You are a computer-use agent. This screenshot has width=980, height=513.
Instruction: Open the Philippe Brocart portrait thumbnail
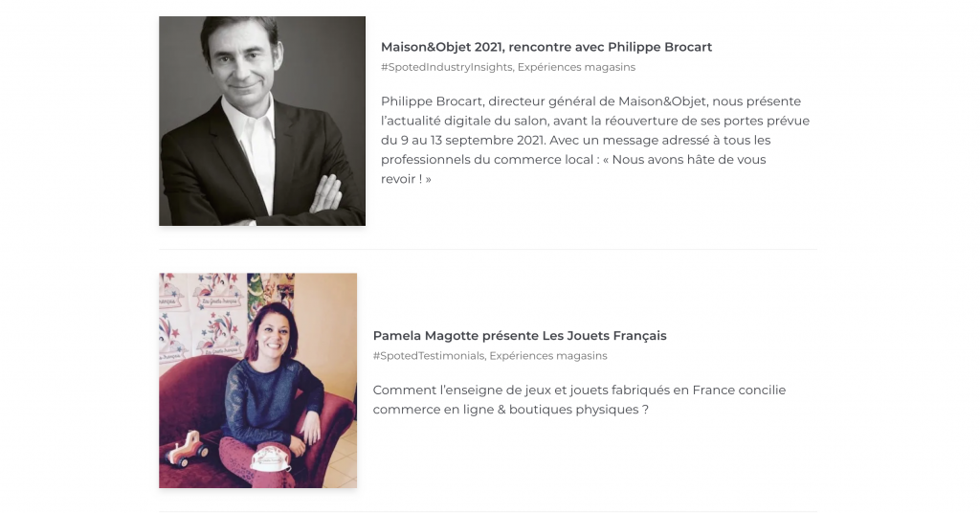262,122
